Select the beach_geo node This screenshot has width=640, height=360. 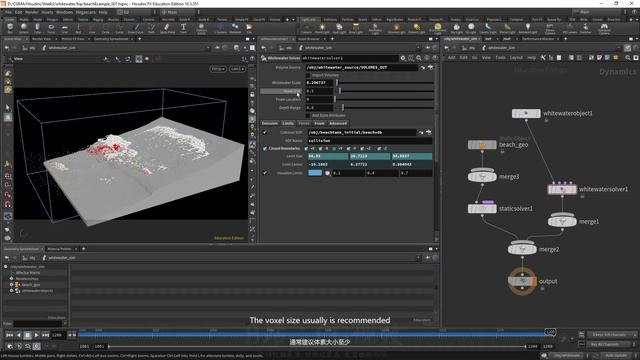coord(482,145)
